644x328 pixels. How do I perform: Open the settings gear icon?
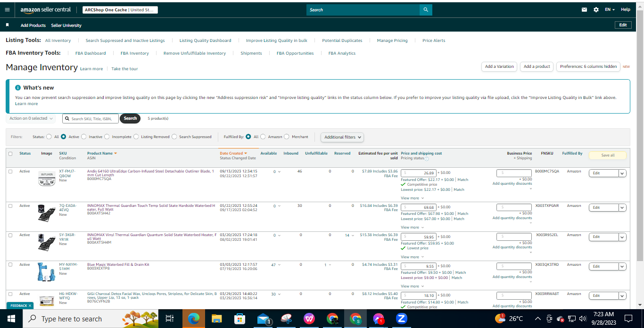click(596, 9)
